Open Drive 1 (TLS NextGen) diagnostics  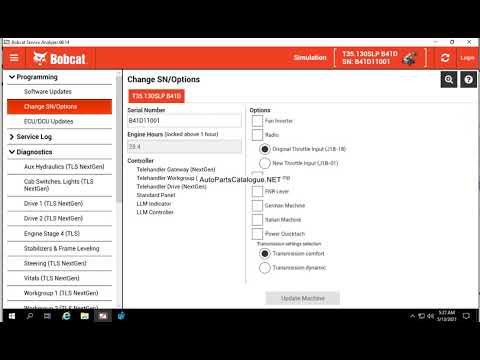point(59,204)
